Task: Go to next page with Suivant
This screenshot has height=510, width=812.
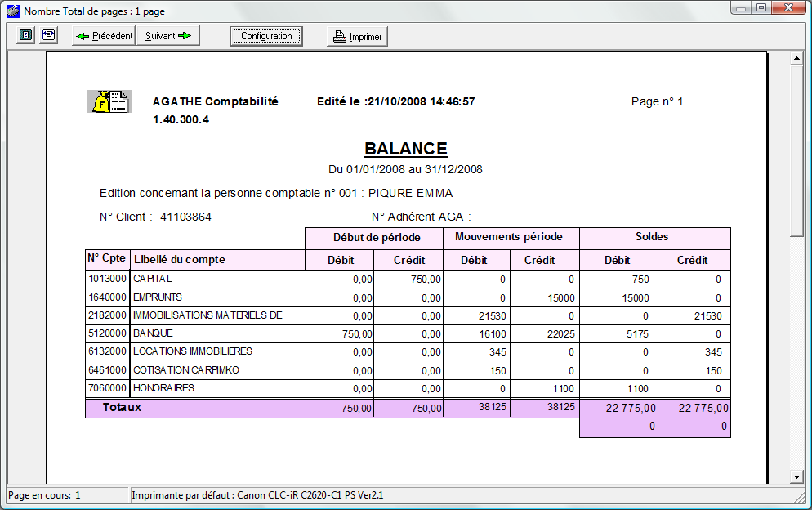Action: (x=167, y=36)
